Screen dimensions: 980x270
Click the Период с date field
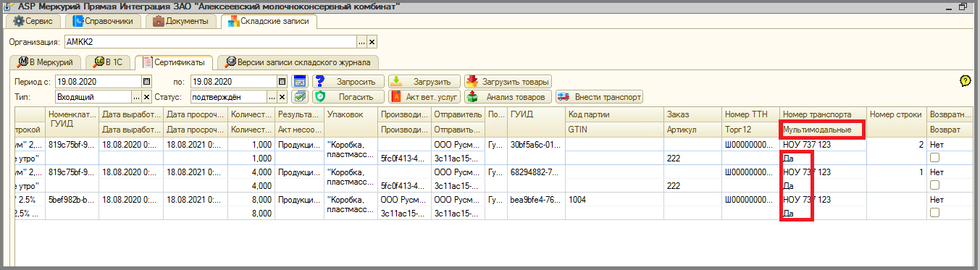99,81
